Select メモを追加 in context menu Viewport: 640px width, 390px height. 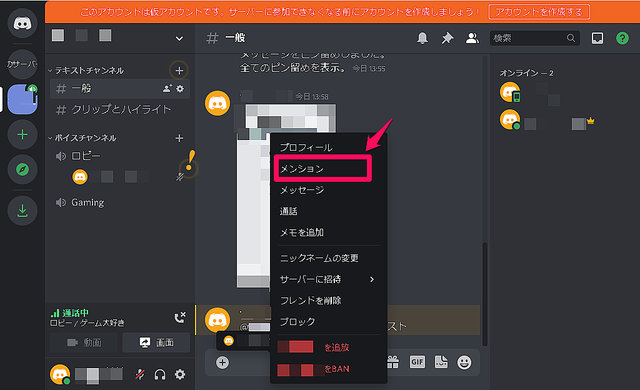pyautogui.click(x=329, y=232)
